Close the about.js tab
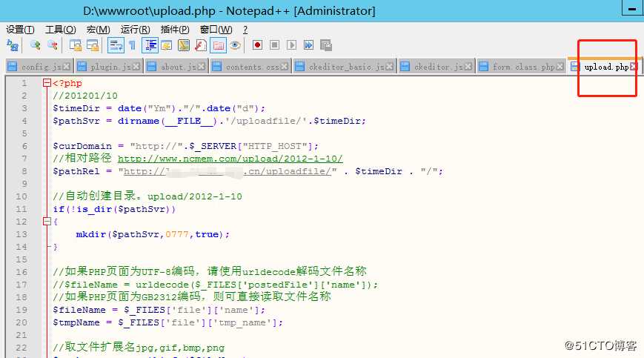The width and height of the screenshot is (644, 358). click(202, 67)
